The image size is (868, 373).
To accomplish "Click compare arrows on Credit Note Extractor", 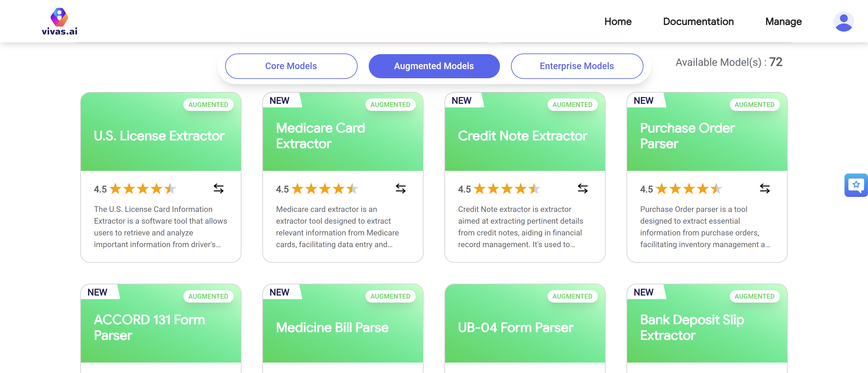I will (x=582, y=188).
